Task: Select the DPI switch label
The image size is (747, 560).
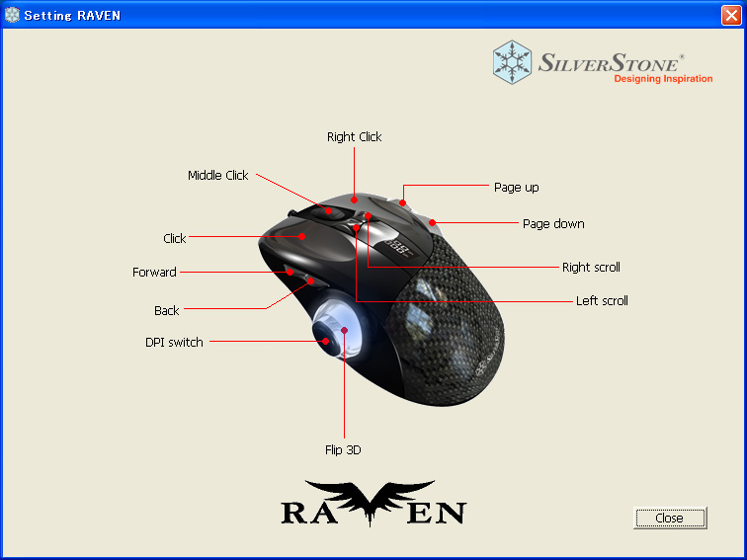Action: tap(174, 343)
